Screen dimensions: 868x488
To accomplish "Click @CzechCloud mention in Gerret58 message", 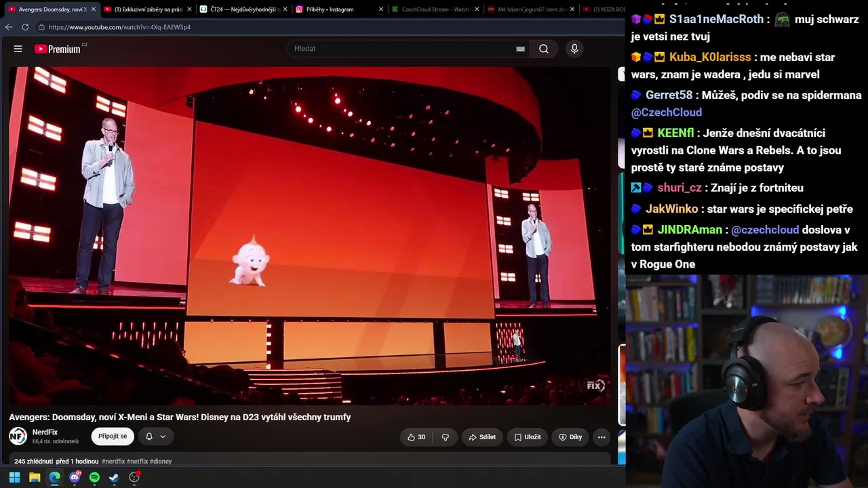I will click(x=667, y=113).
